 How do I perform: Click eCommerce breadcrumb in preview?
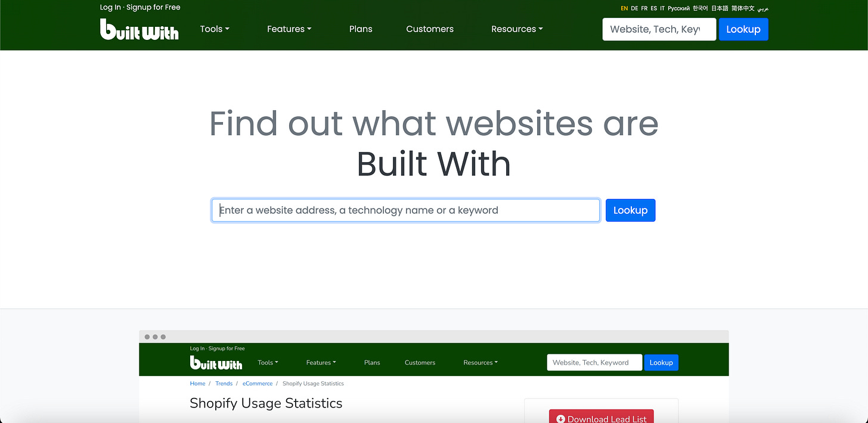pos(258,384)
